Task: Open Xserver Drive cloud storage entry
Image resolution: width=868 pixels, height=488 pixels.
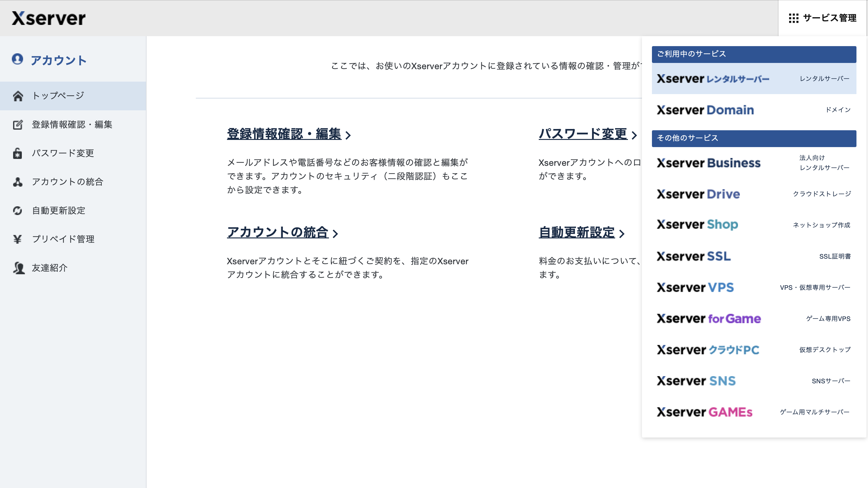Action: (754, 194)
